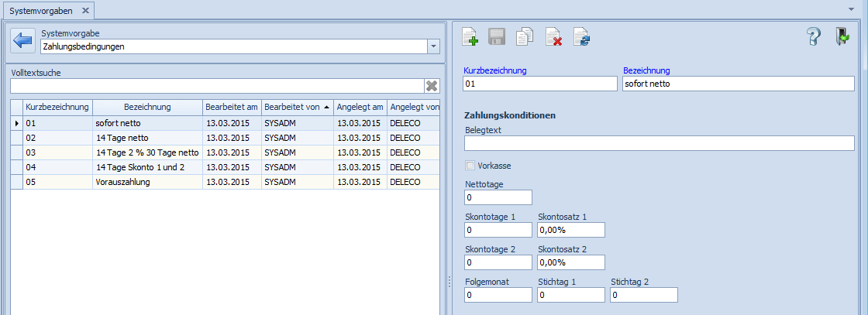Clear the Volltextsuche field with the X button
This screenshot has width=868, height=315.
(x=432, y=86)
